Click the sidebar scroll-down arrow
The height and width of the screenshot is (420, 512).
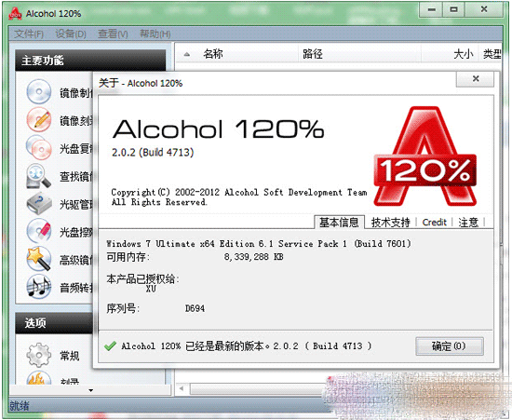(x=91, y=390)
